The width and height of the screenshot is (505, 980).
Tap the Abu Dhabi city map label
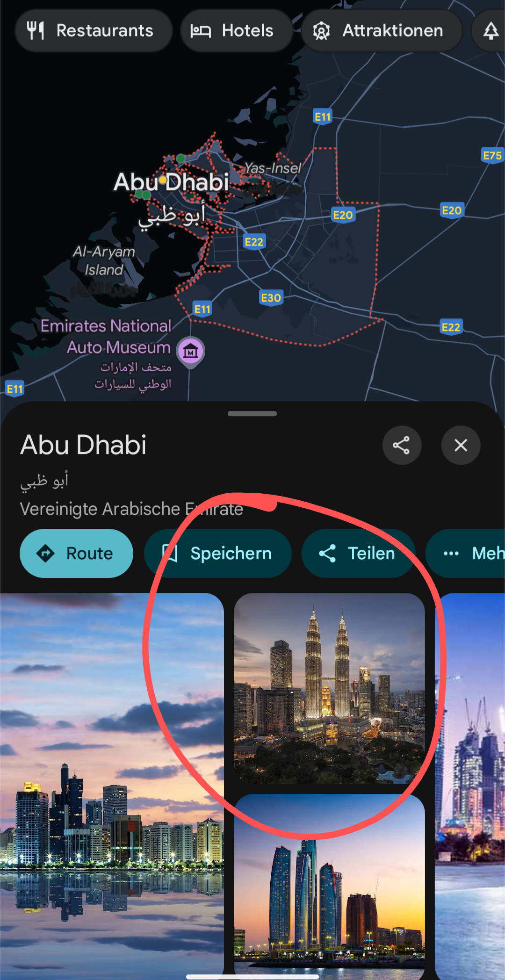coord(172,182)
